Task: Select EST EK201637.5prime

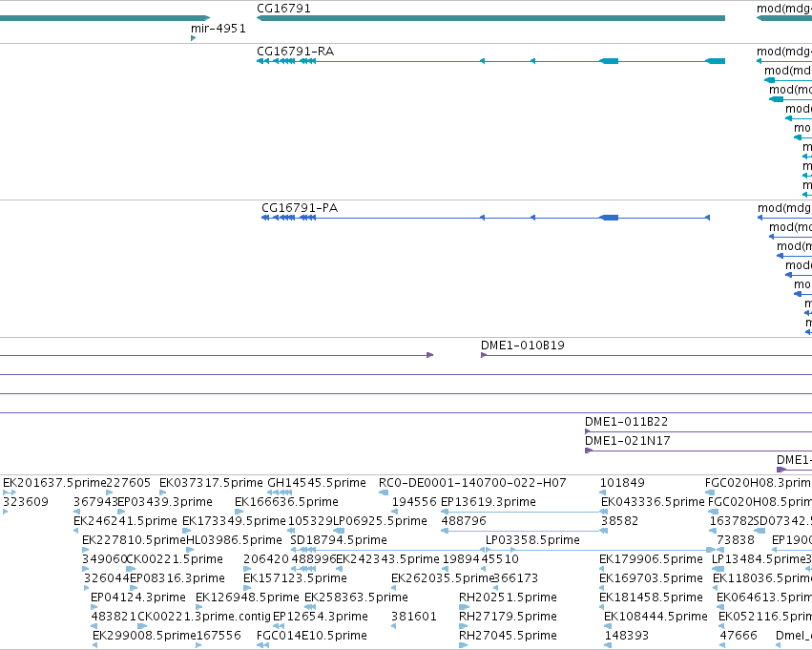Action: (x=54, y=483)
